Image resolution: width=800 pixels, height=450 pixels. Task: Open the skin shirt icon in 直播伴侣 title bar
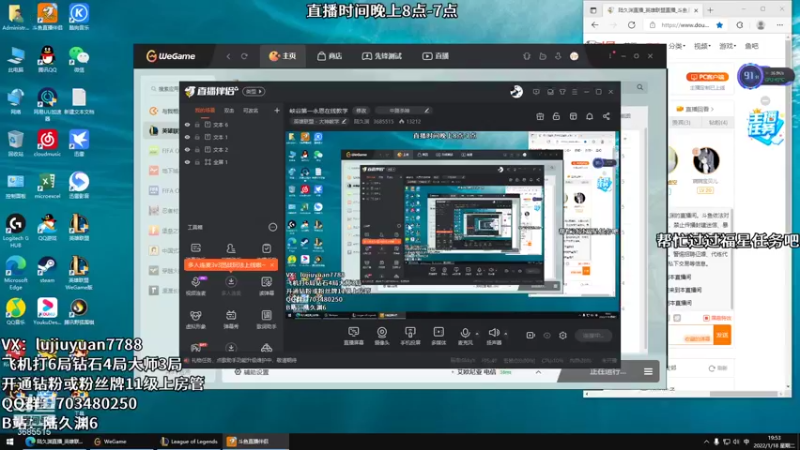click(562, 92)
